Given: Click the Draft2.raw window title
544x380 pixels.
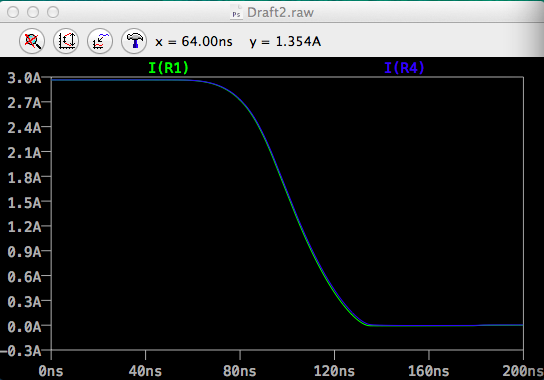Looking at the screenshot, I should (x=280, y=13).
